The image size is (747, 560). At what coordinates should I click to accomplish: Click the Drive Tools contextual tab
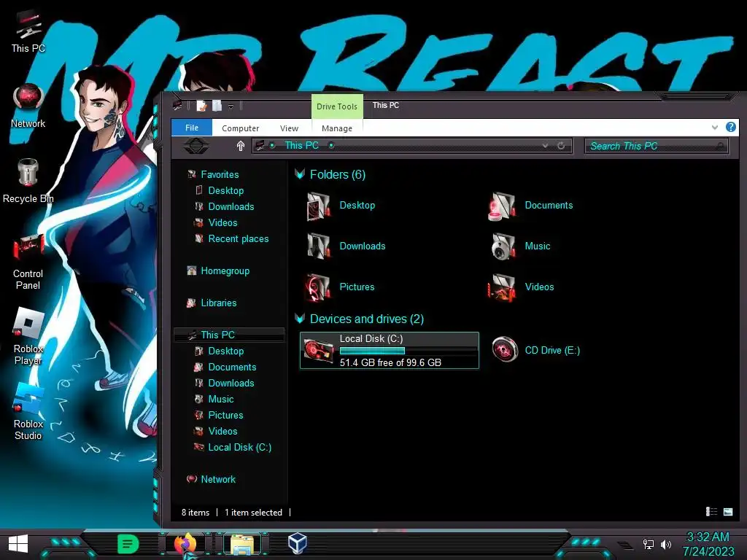pos(337,106)
